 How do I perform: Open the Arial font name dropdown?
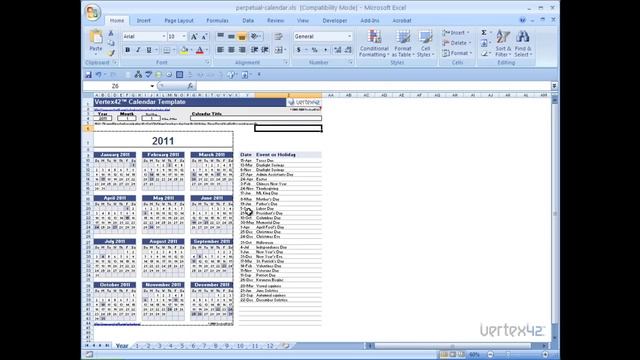tap(164, 37)
